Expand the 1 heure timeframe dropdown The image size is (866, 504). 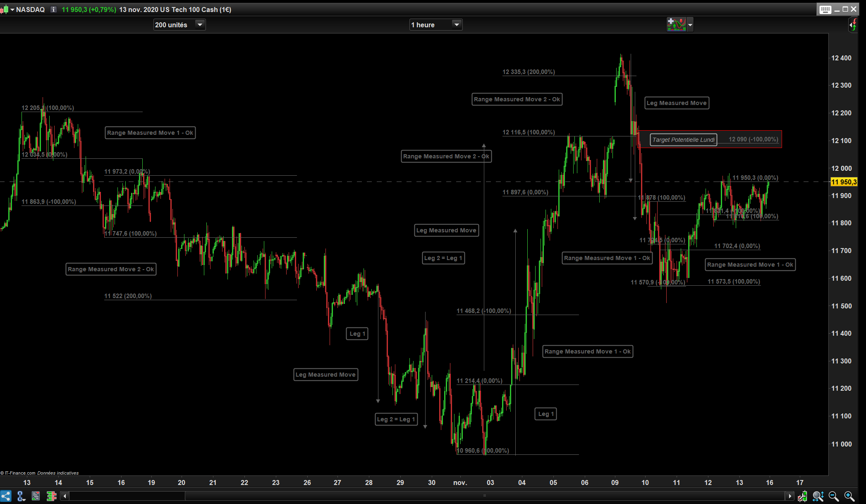(x=457, y=25)
